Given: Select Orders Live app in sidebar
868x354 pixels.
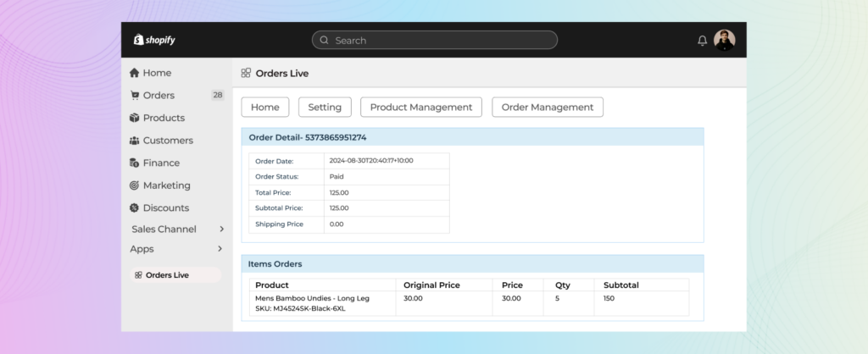Looking at the screenshot, I should [x=166, y=275].
